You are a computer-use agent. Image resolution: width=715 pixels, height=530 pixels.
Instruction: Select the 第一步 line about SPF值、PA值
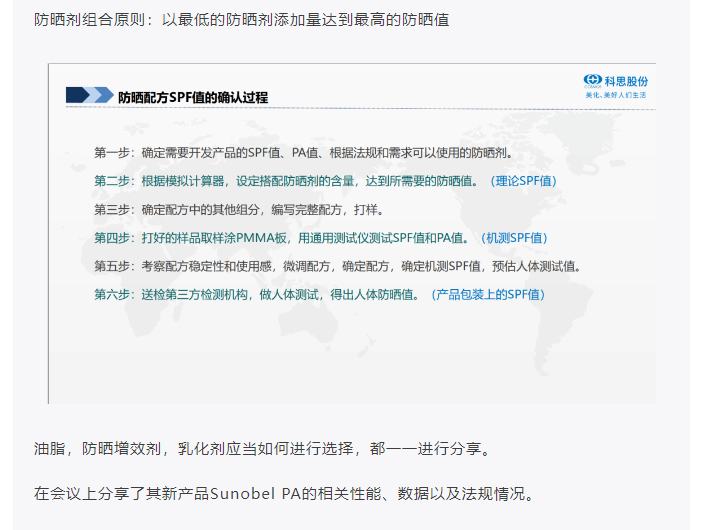pos(304,153)
